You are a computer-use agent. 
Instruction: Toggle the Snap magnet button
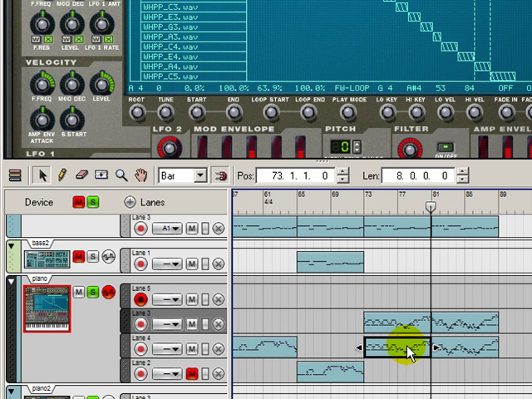point(220,175)
